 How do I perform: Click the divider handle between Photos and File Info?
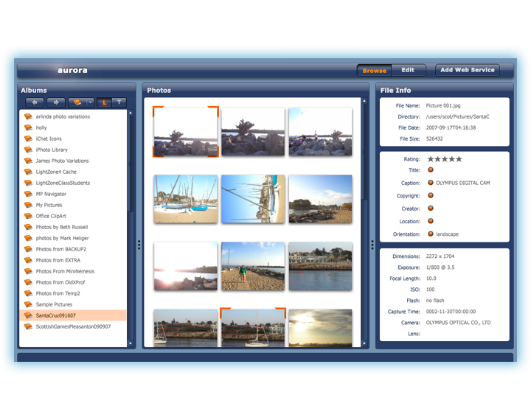[x=372, y=245]
